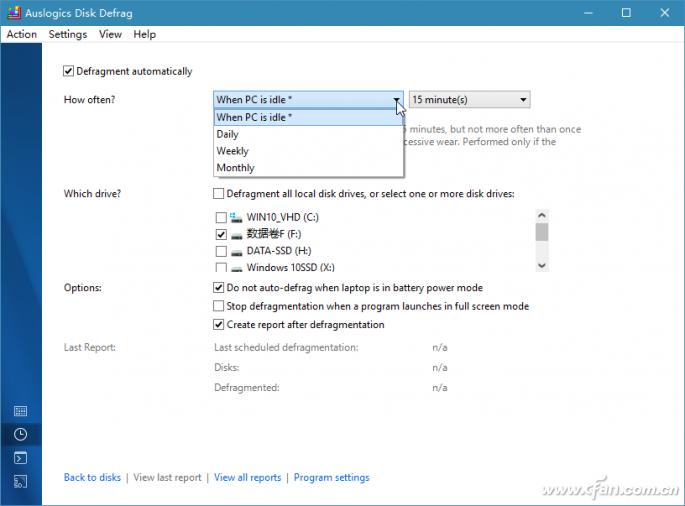The height and width of the screenshot is (506, 685).
Task: Click the 'Last scheduled defragmentation:' label
Action: (x=286, y=347)
